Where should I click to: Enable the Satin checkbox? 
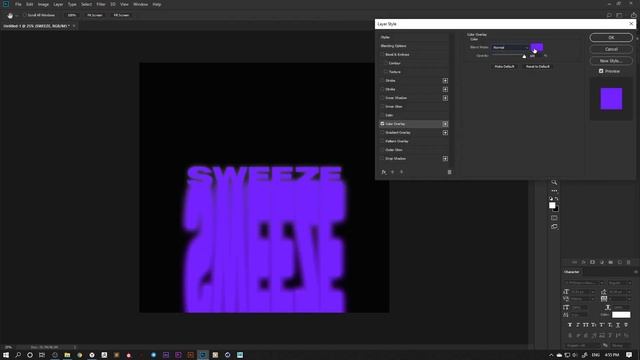click(x=382, y=115)
